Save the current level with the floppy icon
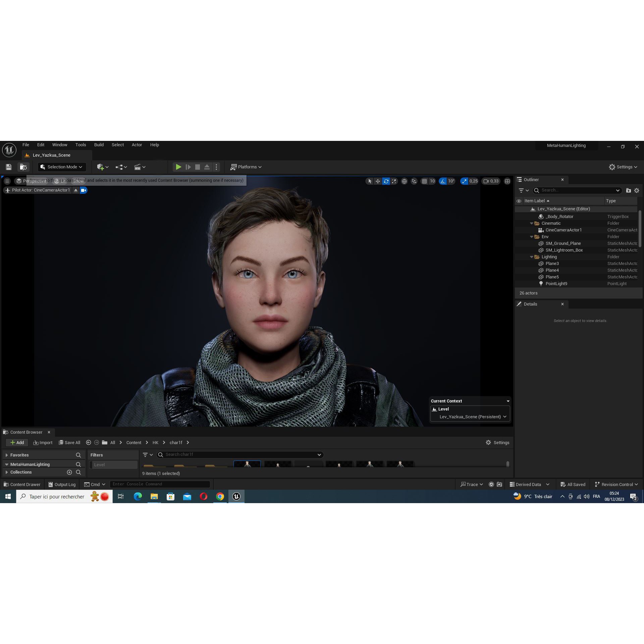644x644 pixels. click(9, 167)
